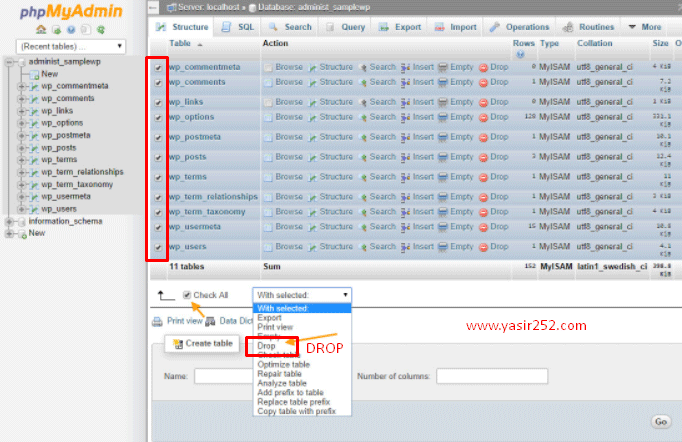The height and width of the screenshot is (442, 682).
Task: Click the Browse icon for wp_posts
Action: click(x=268, y=157)
